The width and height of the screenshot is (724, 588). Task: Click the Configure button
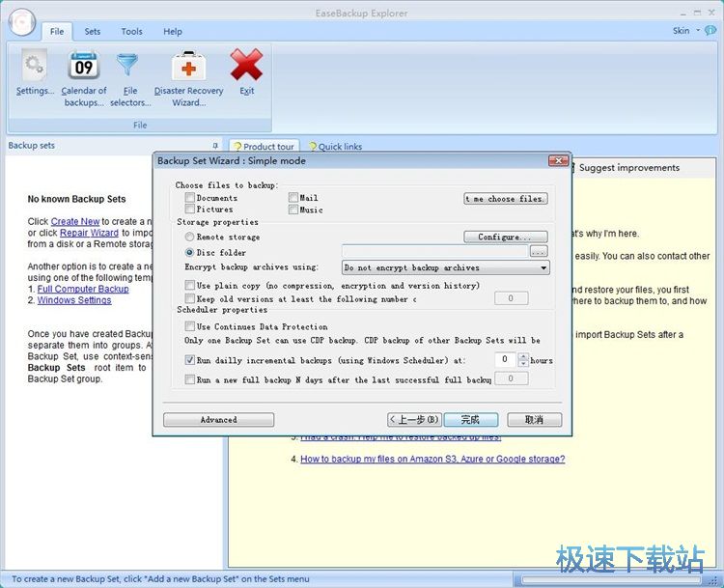[x=506, y=237]
